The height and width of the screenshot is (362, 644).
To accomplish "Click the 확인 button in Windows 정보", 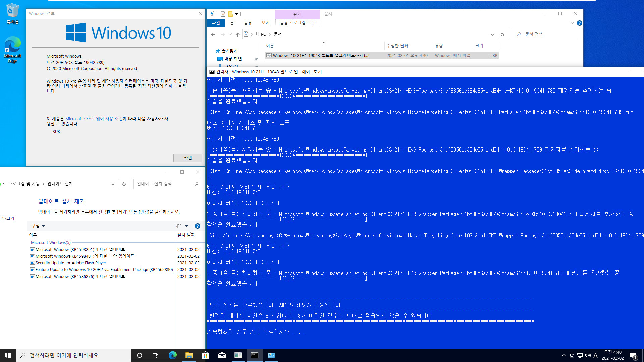I will point(187,158).
